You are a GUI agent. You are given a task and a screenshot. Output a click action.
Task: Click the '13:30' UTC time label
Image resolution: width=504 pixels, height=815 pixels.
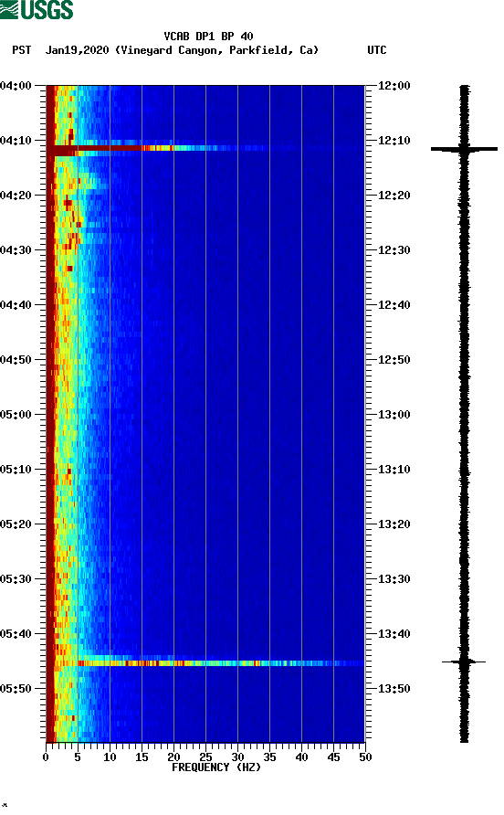click(x=394, y=579)
